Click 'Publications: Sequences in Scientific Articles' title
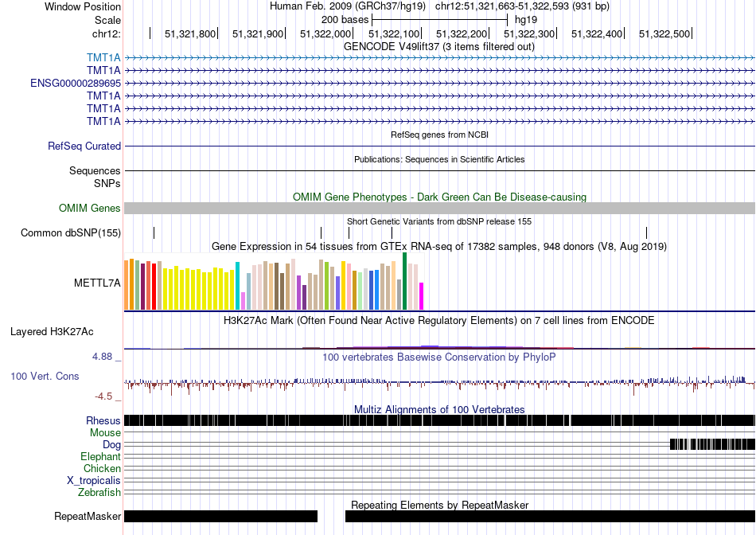Image resolution: width=756 pixels, height=535 pixels. [x=439, y=159]
